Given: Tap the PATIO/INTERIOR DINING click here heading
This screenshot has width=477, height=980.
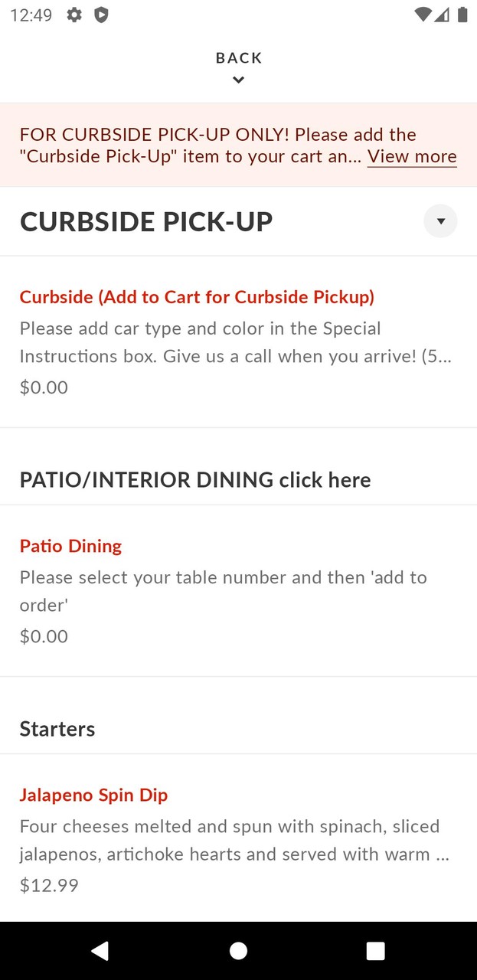Looking at the screenshot, I should (195, 480).
